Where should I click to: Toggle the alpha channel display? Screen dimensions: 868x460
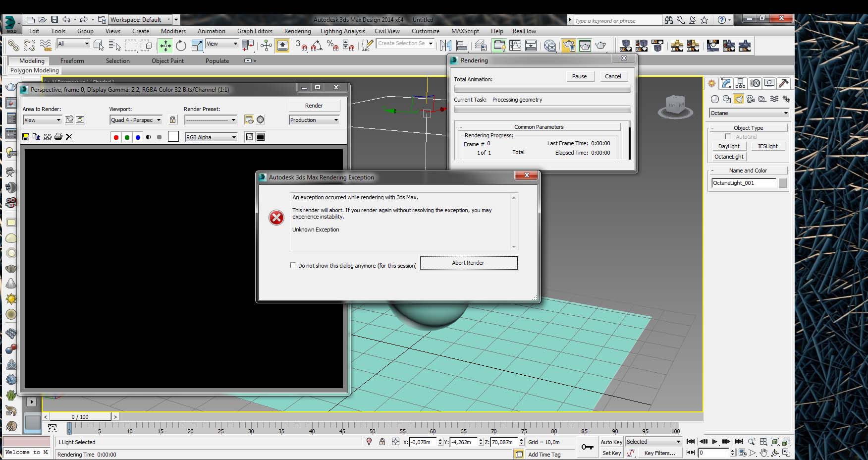[x=149, y=137]
